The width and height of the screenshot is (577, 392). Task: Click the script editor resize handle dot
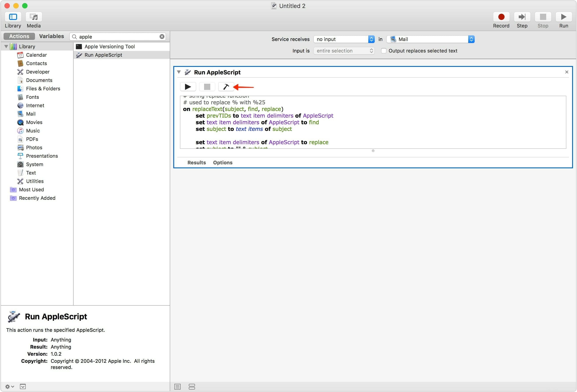pyautogui.click(x=373, y=151)
